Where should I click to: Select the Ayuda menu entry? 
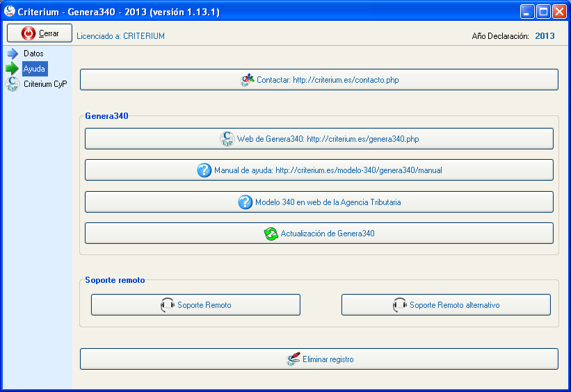tap(35, 69)
